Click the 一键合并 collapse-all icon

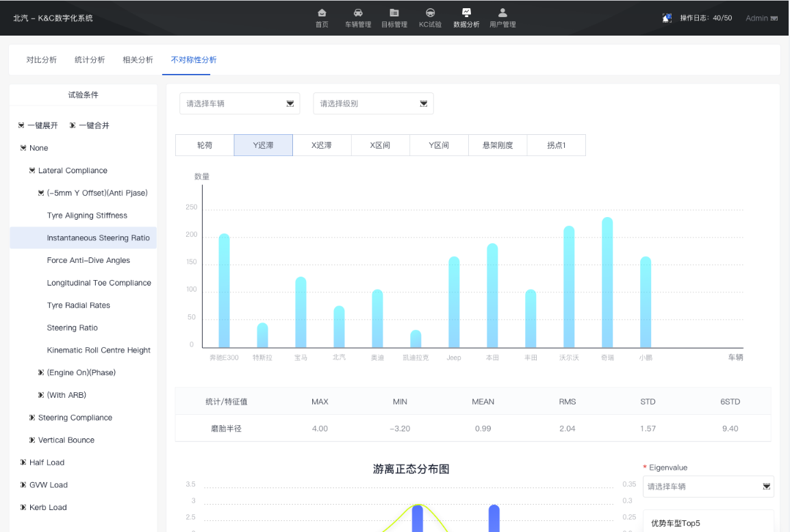[x=73, y=125]
